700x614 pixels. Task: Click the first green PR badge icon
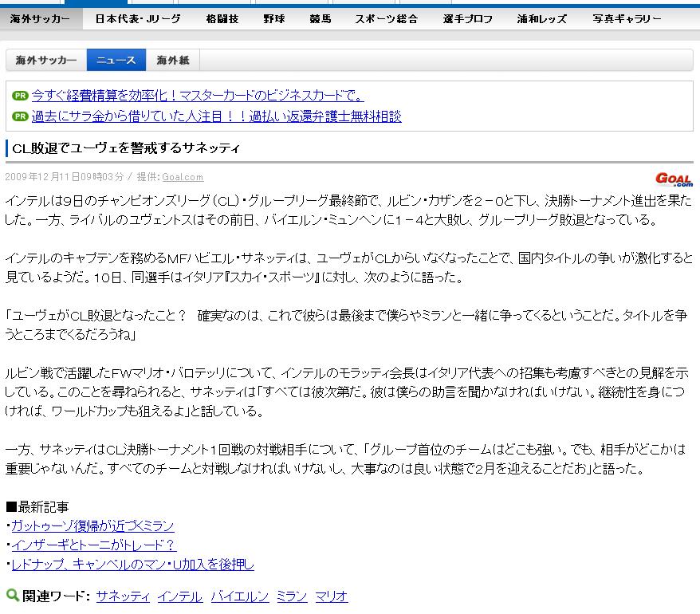click(x=20, y=96)
